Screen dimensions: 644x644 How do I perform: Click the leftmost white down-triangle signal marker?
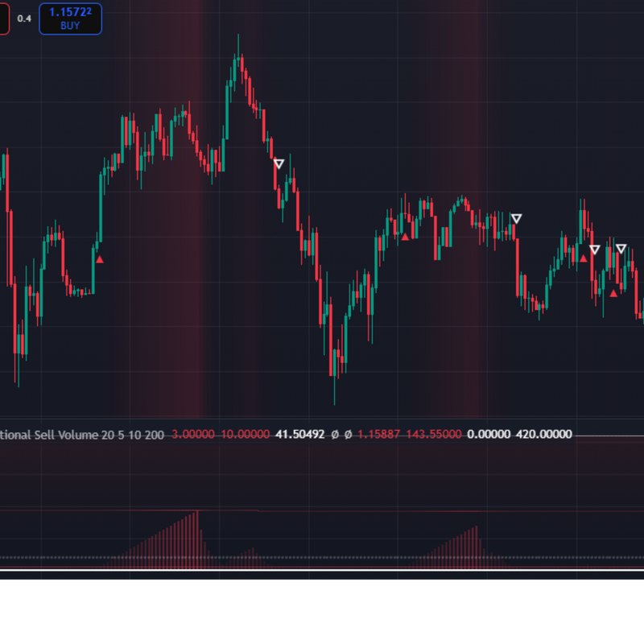coord(279,163)
